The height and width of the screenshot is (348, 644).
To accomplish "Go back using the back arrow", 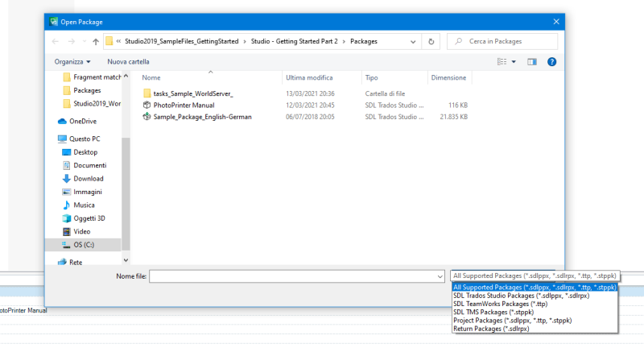I will coord(56,42).
